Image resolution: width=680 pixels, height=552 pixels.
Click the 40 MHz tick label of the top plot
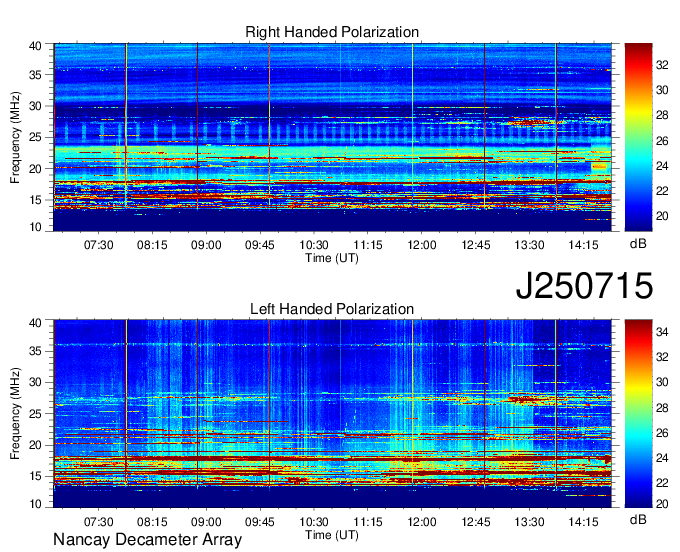(35, 46)
